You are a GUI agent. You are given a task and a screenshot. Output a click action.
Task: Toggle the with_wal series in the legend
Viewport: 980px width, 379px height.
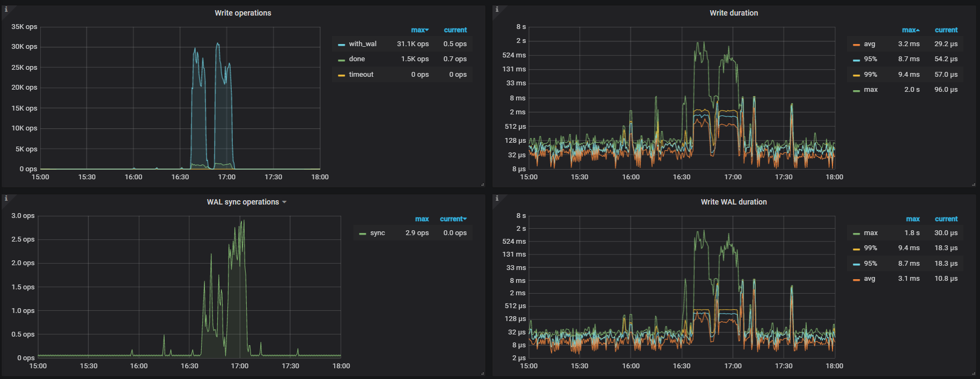click(x=363, y=44)
